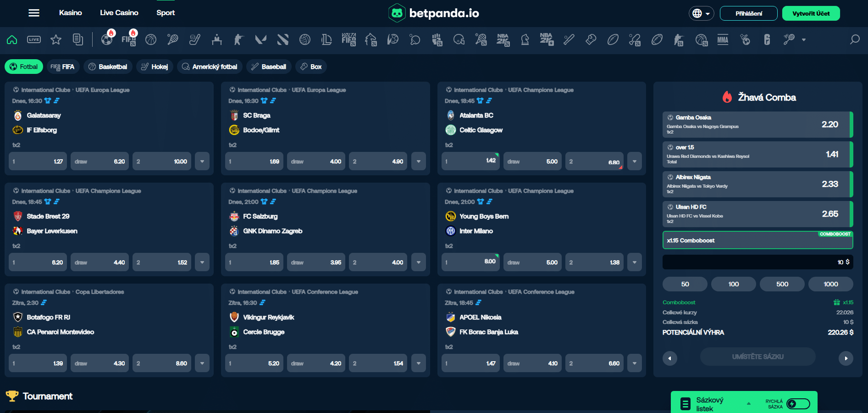Viewport: 868px width, 413px height.
Task: Select the tennis racket icon
Action: [x=173, y=40]
